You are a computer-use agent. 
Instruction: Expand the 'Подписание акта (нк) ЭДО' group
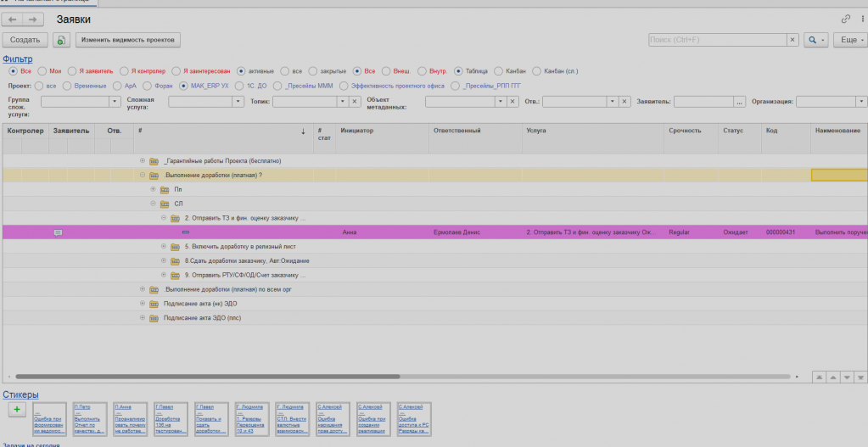pos(143,304)
